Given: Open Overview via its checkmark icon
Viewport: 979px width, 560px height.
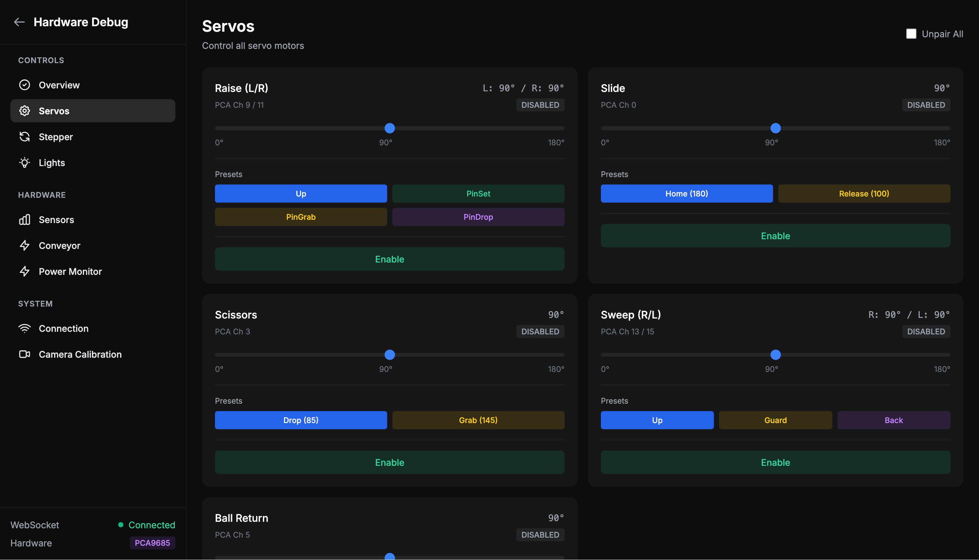Looking at the screenshot, I should [x=25, y=85].
